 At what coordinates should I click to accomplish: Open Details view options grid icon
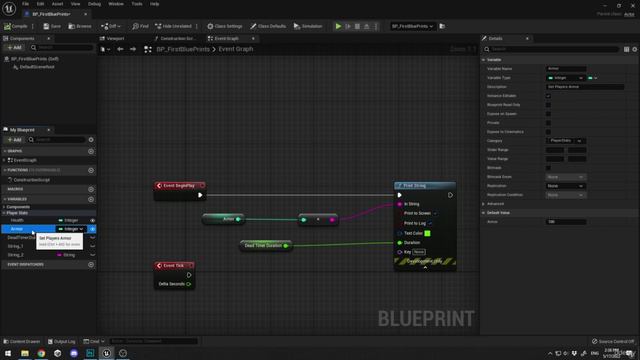pos(627,49)
